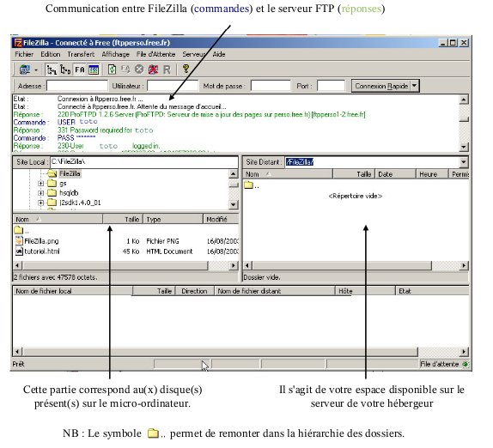Screen dimensions: 493x448
Task: Sort remote files by Heure column
Action: [432, 174]
